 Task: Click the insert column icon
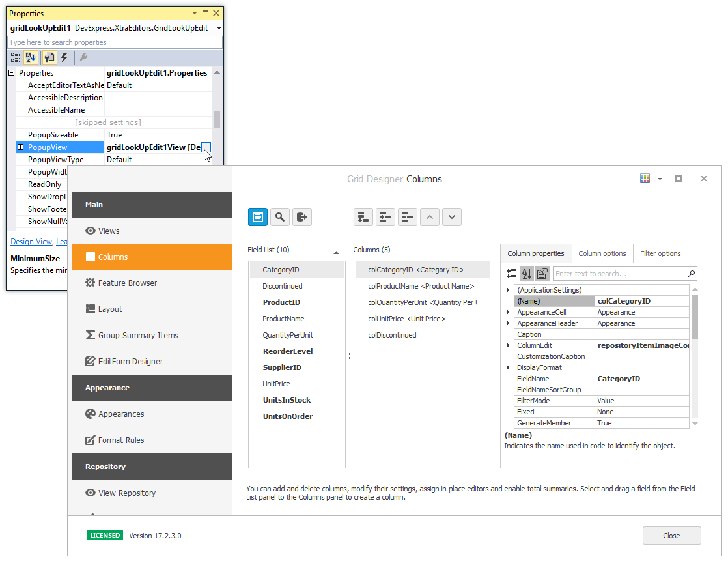pos(385,217)
